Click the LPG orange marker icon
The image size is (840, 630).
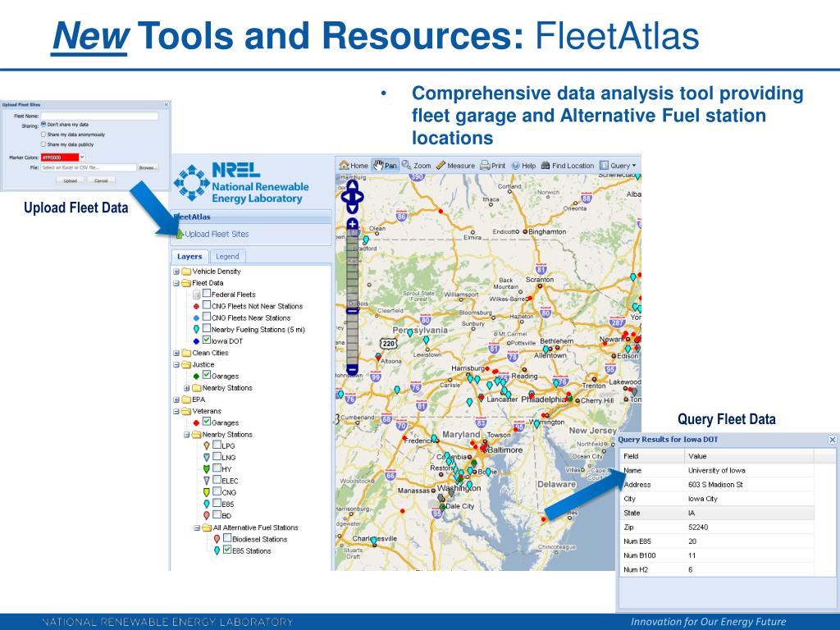pyautogui.click(x=206, y=445)
